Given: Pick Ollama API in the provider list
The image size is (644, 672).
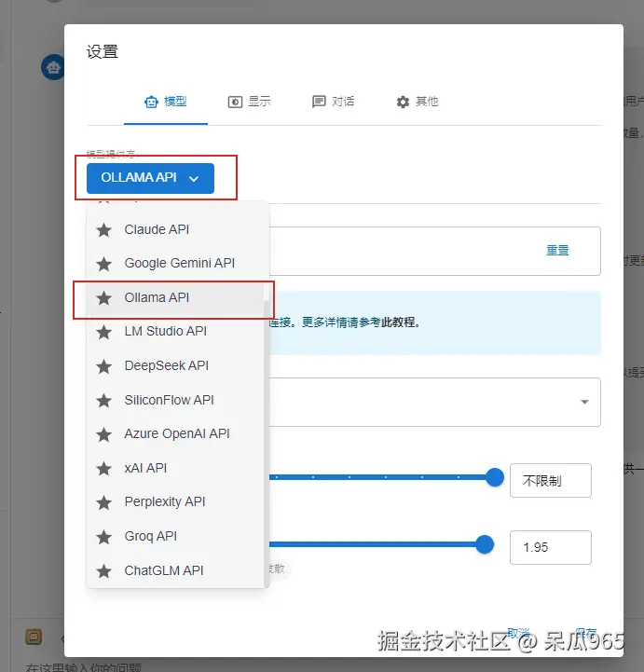Looking at the screenshot, I should tap(175, 298).
